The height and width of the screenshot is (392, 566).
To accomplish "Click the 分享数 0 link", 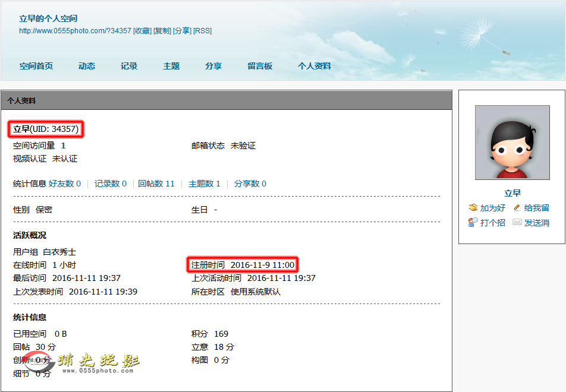I will [250, 184].
